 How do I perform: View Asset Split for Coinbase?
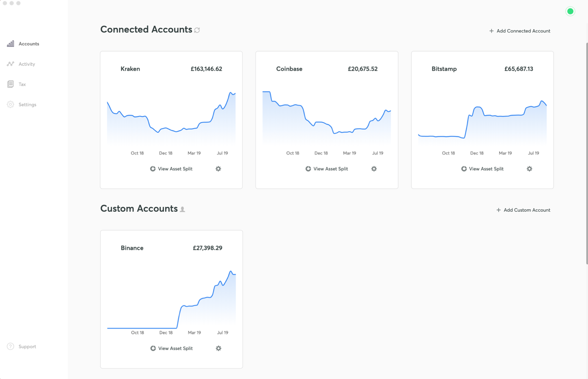327,169
